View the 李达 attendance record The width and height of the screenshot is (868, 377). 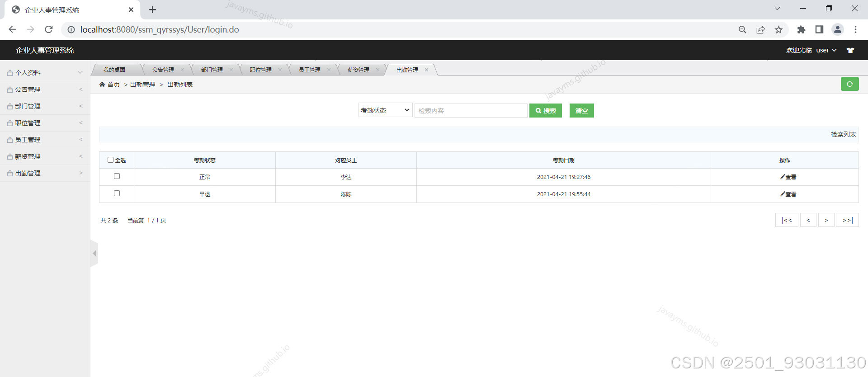(x=788, y=177)
